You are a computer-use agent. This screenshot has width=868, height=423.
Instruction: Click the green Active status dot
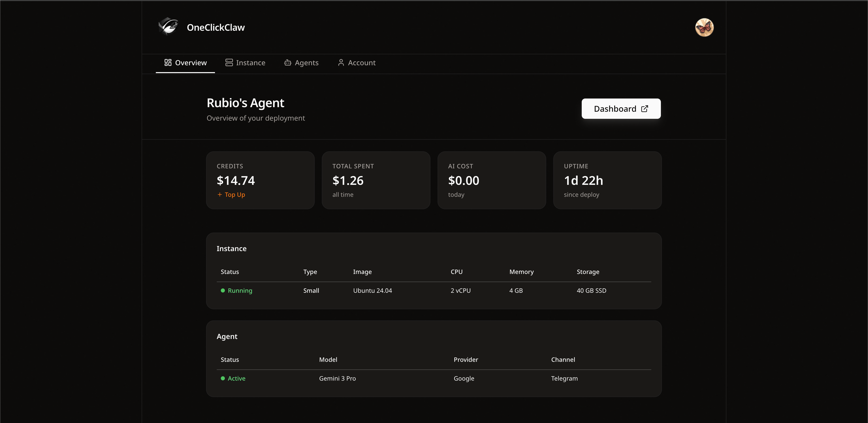pos(222,379)
